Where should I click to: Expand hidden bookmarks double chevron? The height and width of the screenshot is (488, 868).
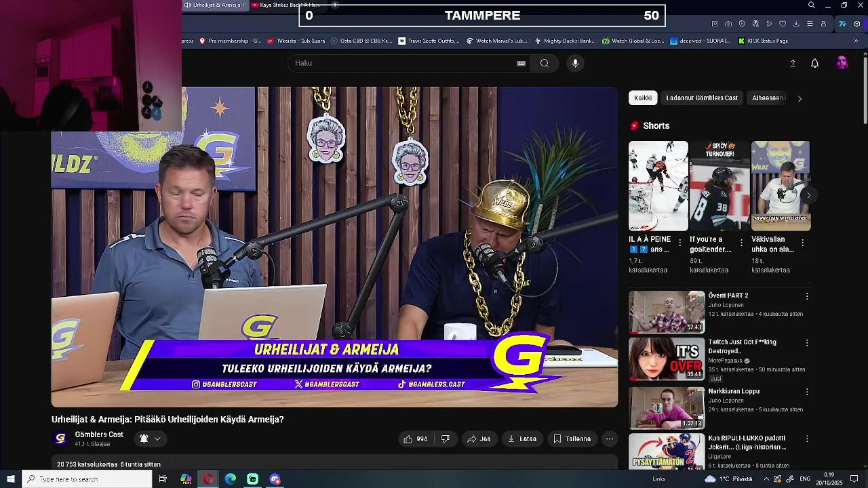pos(855,41)
